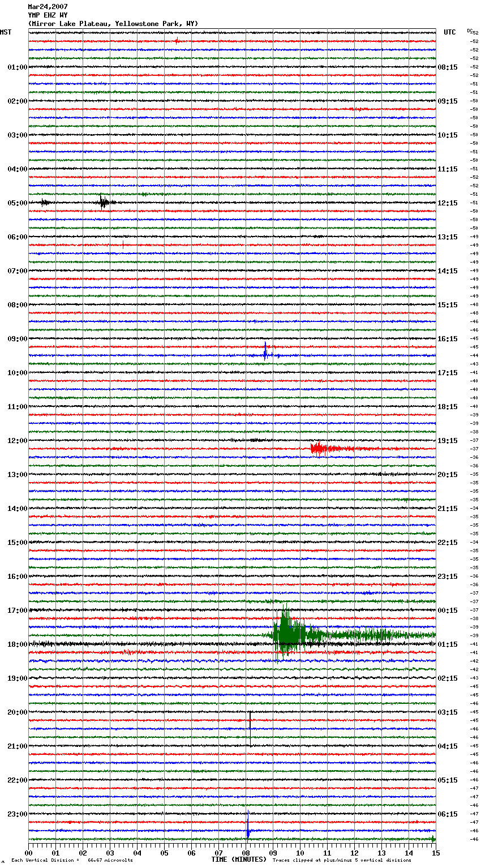Select the 01:00 MST hour label

tap(18, 67)
